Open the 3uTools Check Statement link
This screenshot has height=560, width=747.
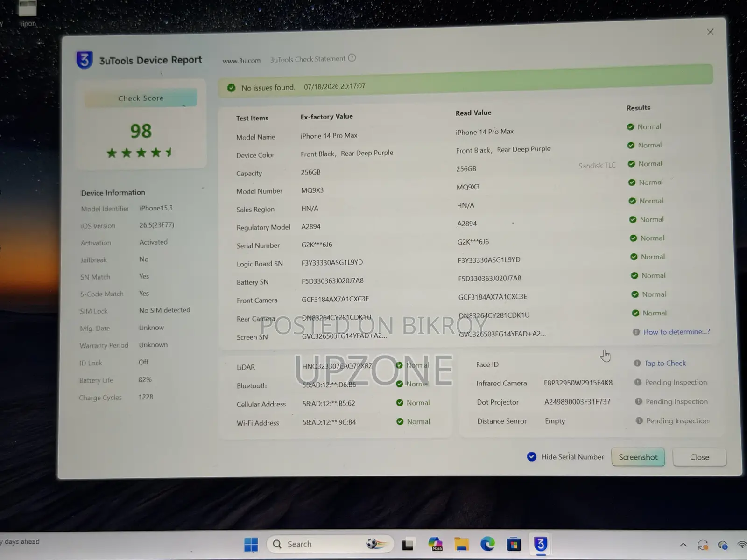308,59
